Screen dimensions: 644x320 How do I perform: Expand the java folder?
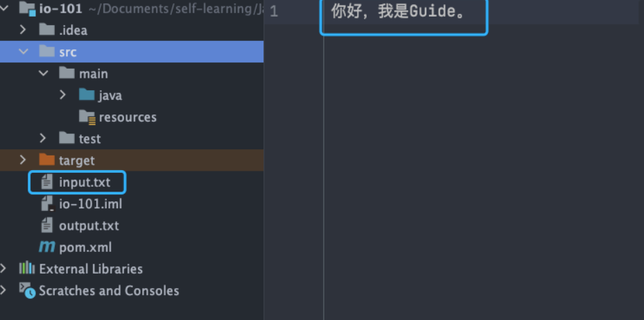point(63,95)
